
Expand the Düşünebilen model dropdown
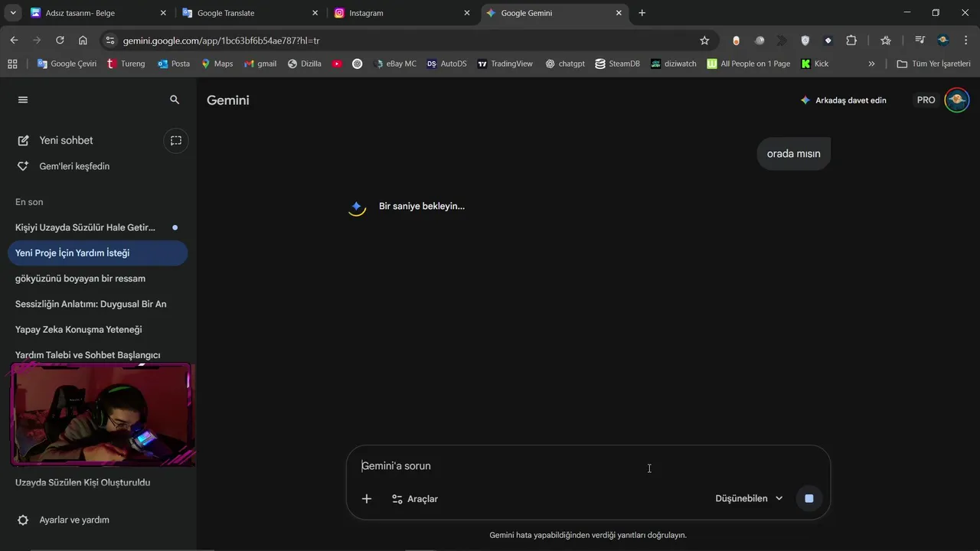pos(749,498)
